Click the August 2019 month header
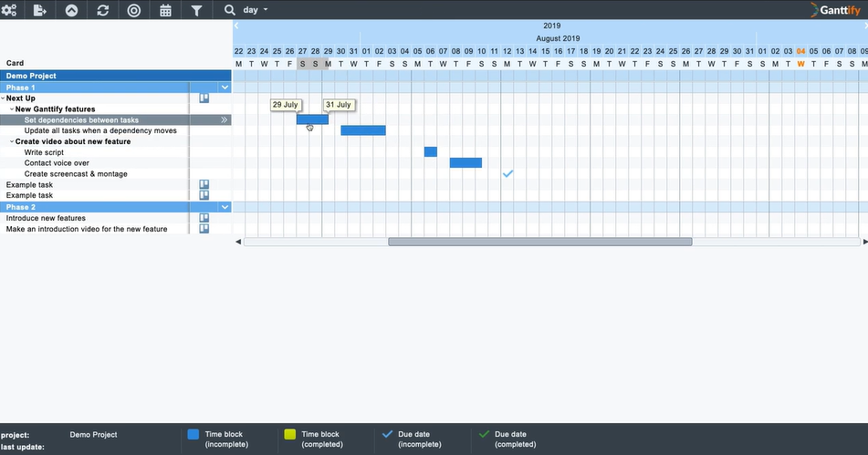The width and height of the screenshot is (868, 455). click(x=558, y=38)
